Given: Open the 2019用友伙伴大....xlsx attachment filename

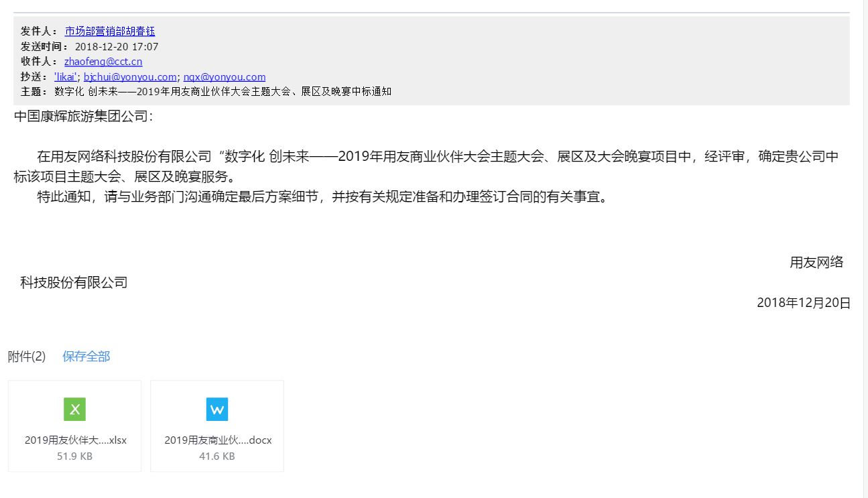Looking at the screenshot, I should coord(76,440).
